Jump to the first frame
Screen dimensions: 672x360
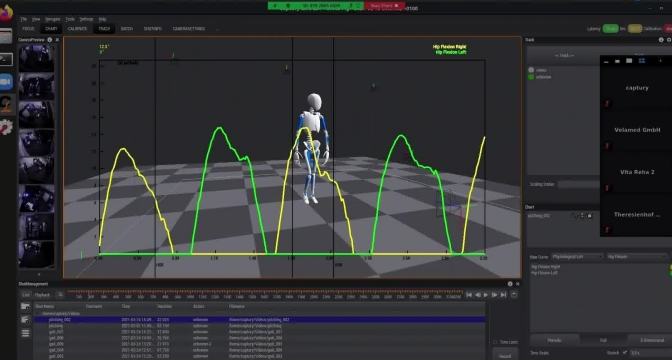(x=469, y=295)
